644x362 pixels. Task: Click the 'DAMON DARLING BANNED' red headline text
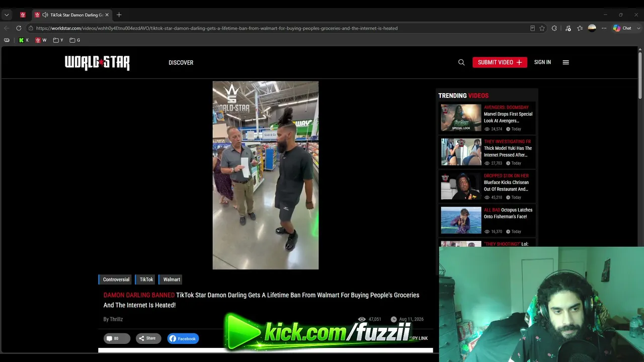[139, 295]
